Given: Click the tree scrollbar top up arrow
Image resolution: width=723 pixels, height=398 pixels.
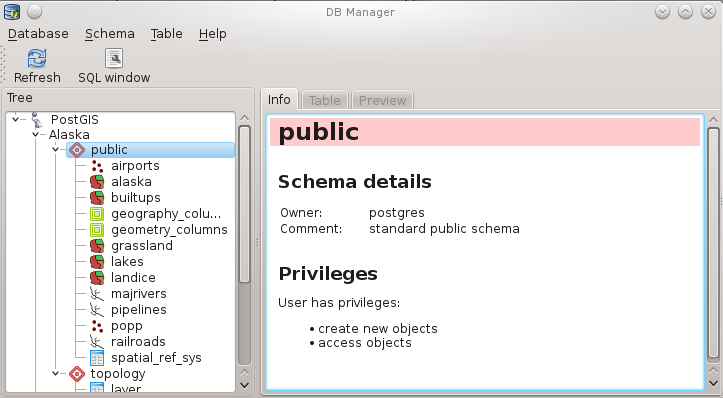Looking at the screenshot, I should [244, 118].
